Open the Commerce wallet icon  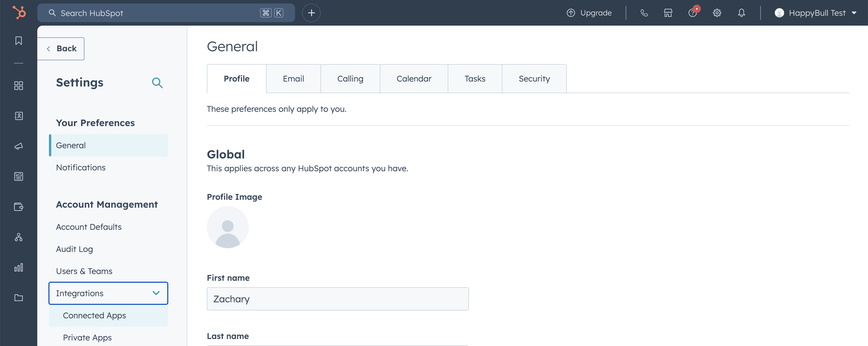tap(19, 207)
